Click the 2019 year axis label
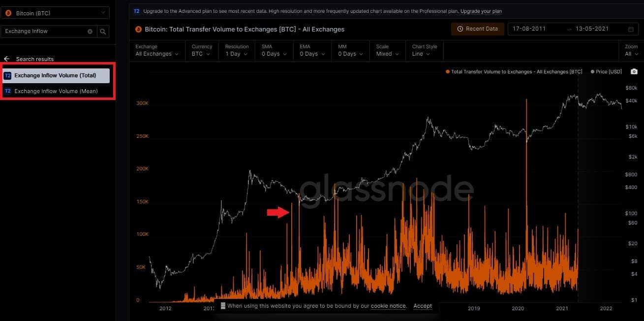Viewport: 644px width, 321px height. (474, 309)
